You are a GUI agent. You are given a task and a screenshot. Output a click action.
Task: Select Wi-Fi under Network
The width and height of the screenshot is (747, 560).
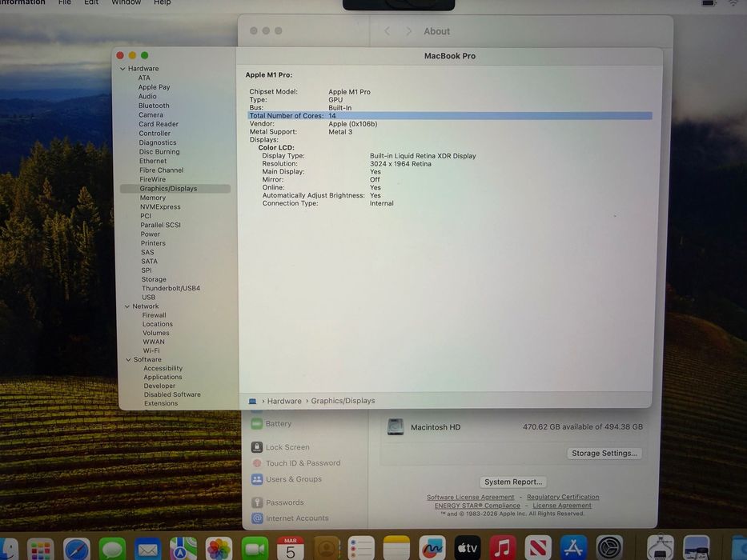click(151, 350)
